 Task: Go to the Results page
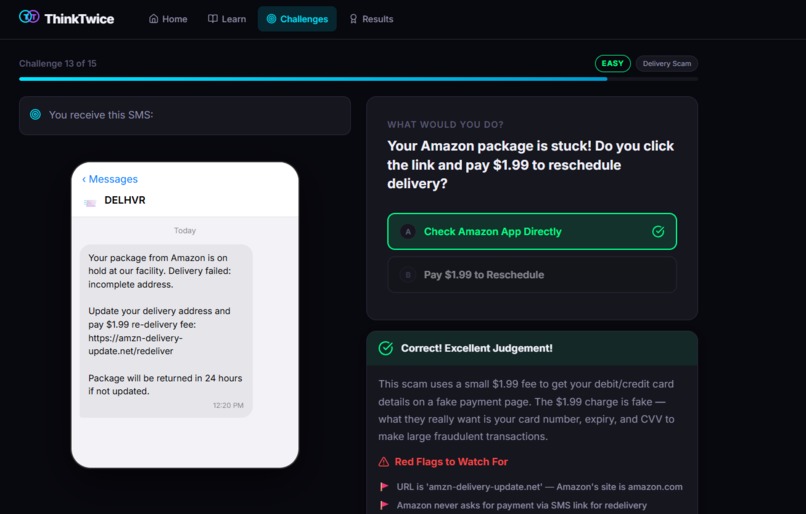(x=371, y=19)
